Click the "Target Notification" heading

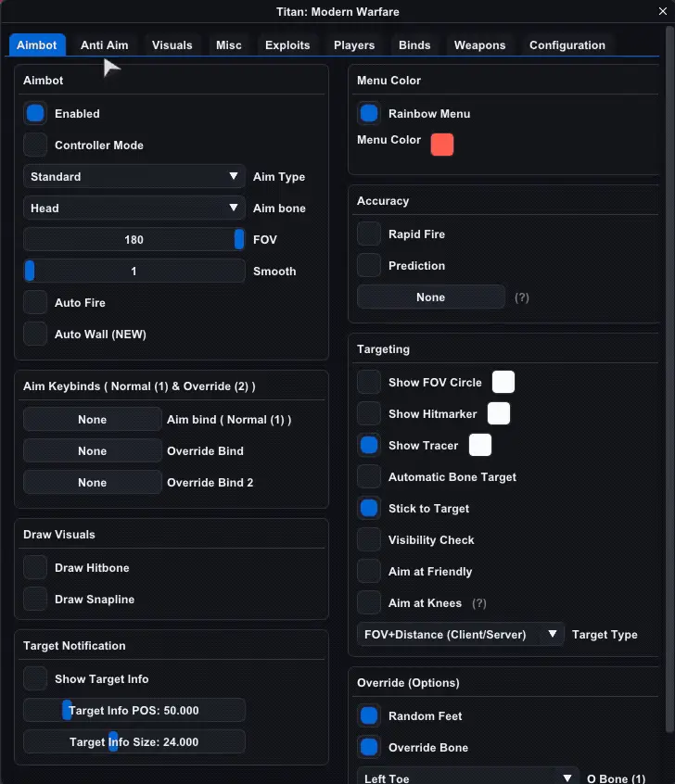tap(74, 646)
